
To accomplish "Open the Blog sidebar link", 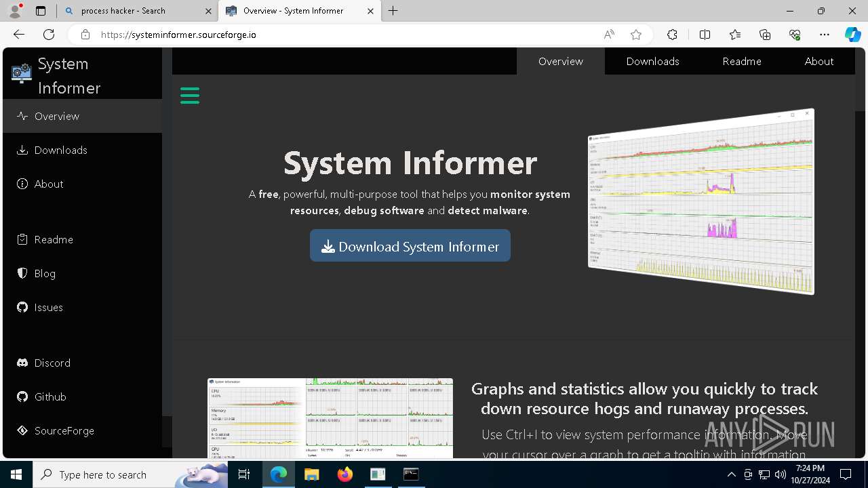I will click(82, 273).
